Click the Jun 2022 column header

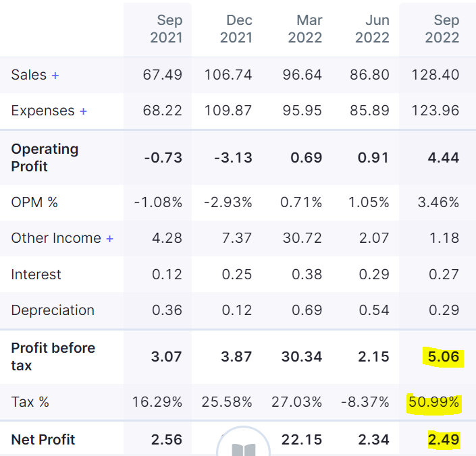[373, 29]
